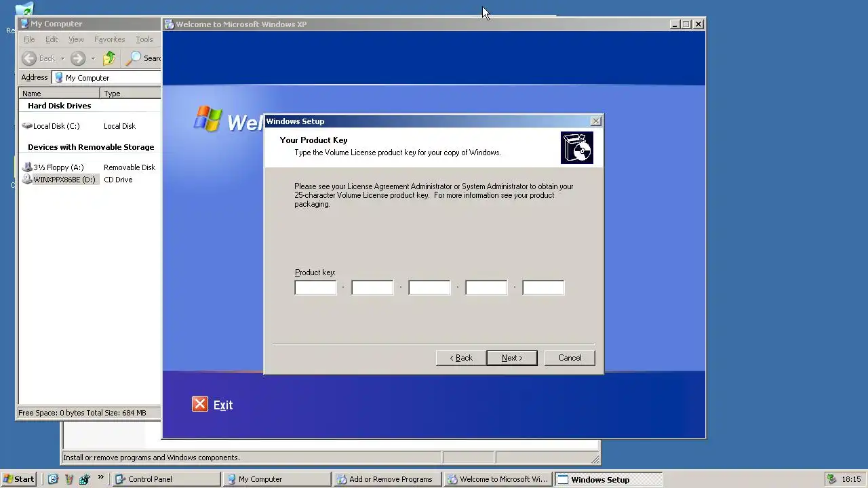This screenshot has width=868, height=488.
Task: Click 'Hard Disk Drives' group heading
Action: point(59,106)
